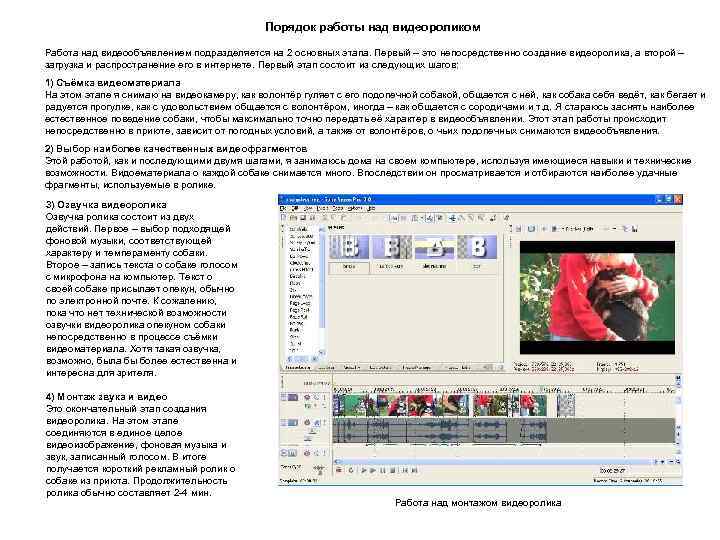This screenshot has height=540, width=720.
Task: Open the File menu in Vegas
Action: point(283,208)
